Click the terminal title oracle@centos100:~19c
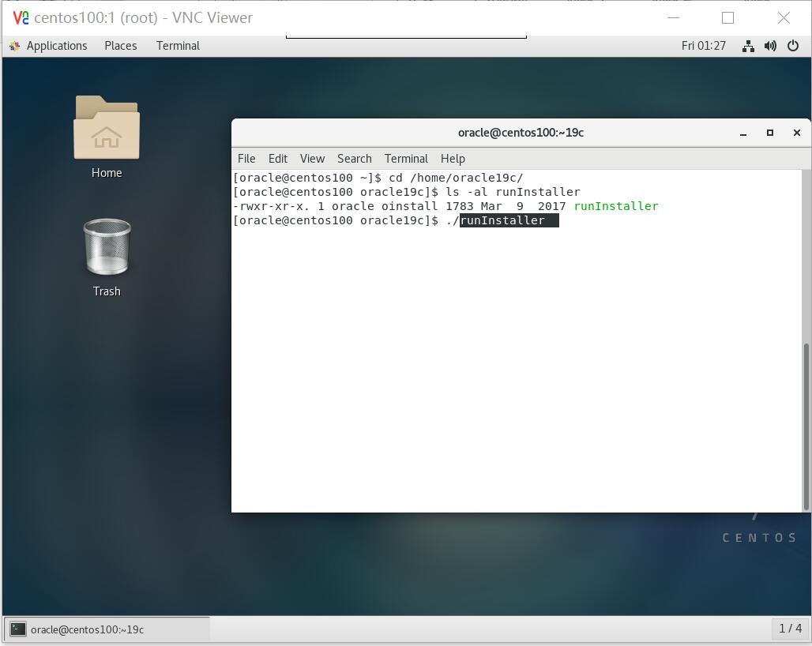Viewport: 812px width, 646px height. [x=521, y=133]
